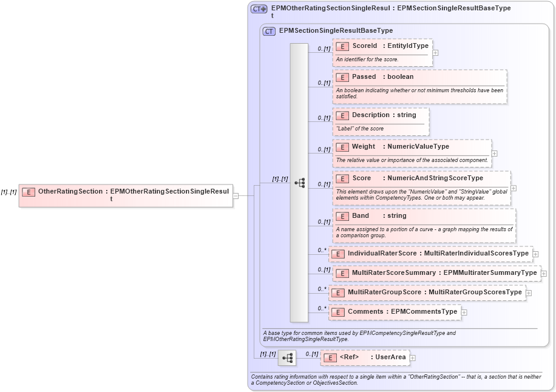The height and width of the screenshot is (392, 556).
Task: Expand the MultiRaterGroupScore element plus box
Action: tap(529, 292)
